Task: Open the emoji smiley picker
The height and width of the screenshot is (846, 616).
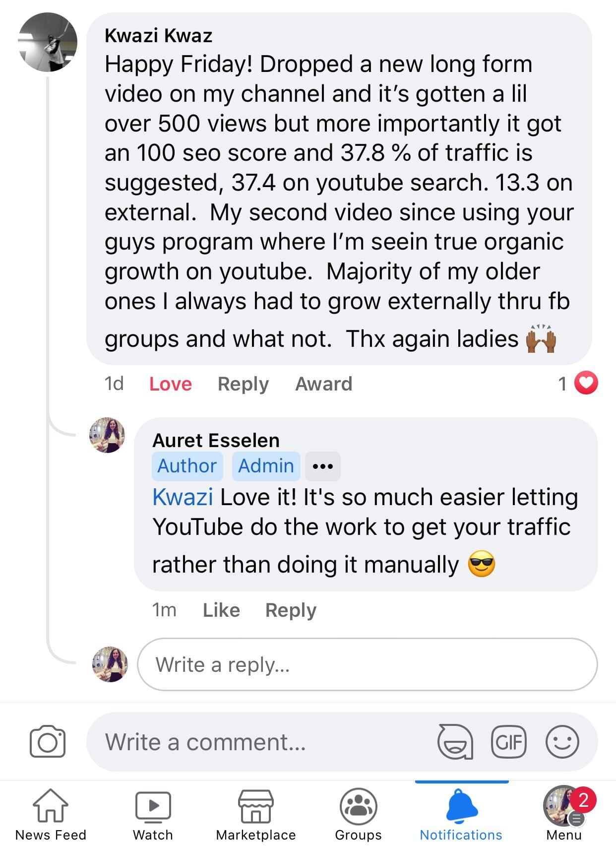Action: [562, 742]
